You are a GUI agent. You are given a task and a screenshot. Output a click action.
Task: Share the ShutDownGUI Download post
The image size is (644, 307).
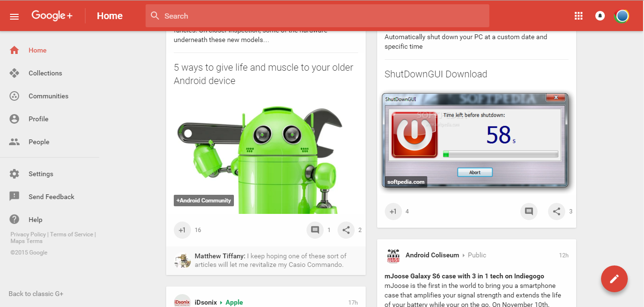pos(557,211)
